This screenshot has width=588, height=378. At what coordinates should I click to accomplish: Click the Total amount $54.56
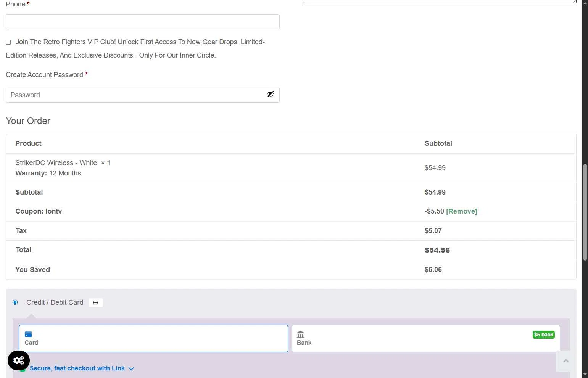(437, 250)
